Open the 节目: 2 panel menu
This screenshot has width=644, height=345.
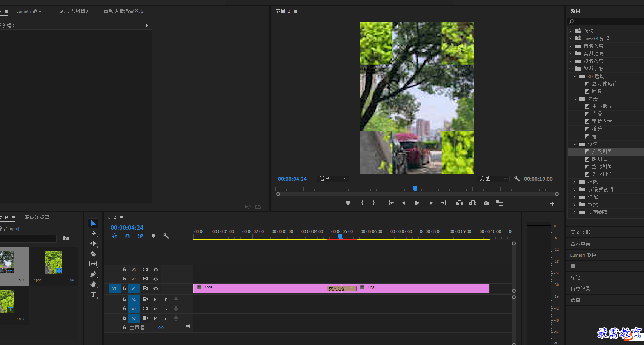pos(296,11)
